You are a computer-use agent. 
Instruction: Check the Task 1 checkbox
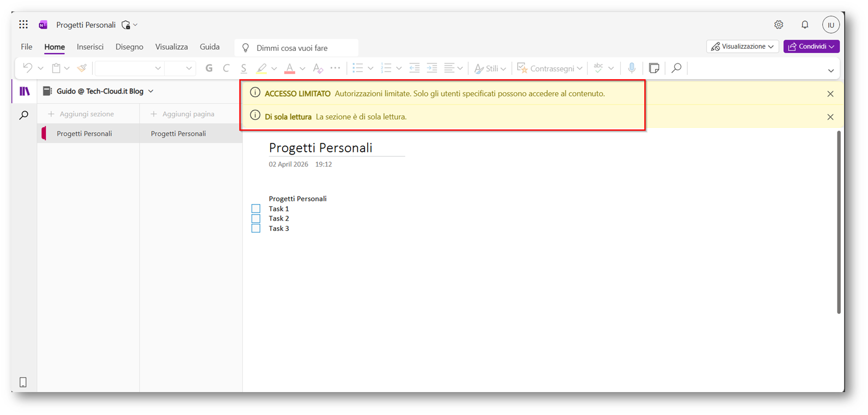256,209
